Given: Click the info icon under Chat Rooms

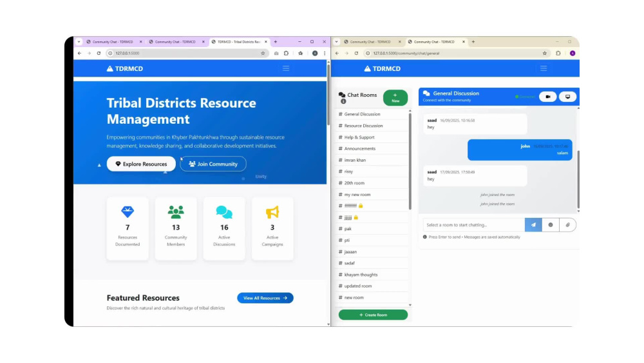Looking at the screenshot, I should pos(343,101).
